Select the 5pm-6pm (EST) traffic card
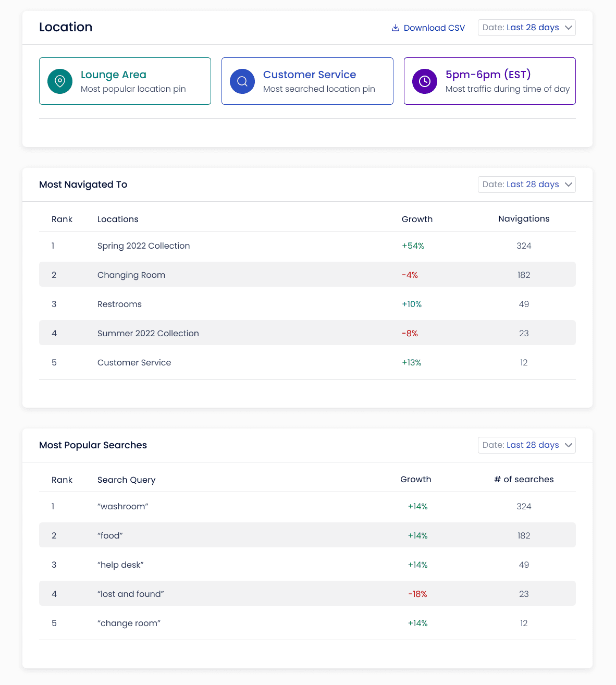The width and height of the screenshot is (616, 685). 490,81
